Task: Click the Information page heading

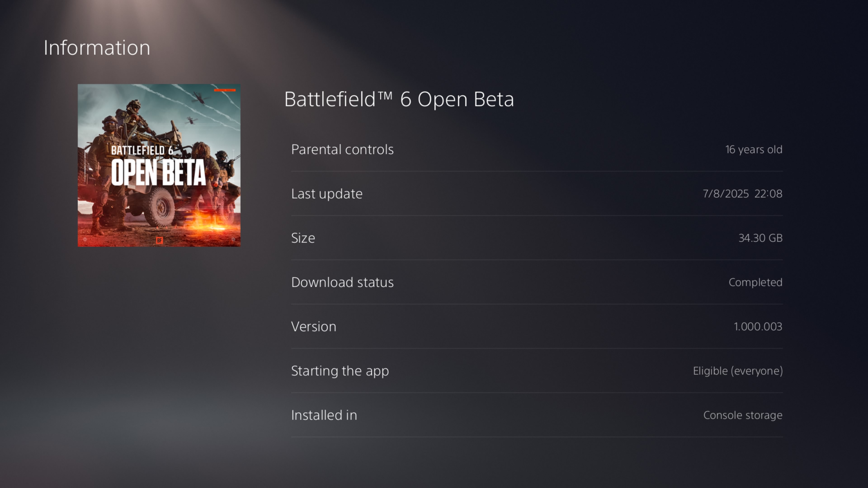Action: [97, 47]
